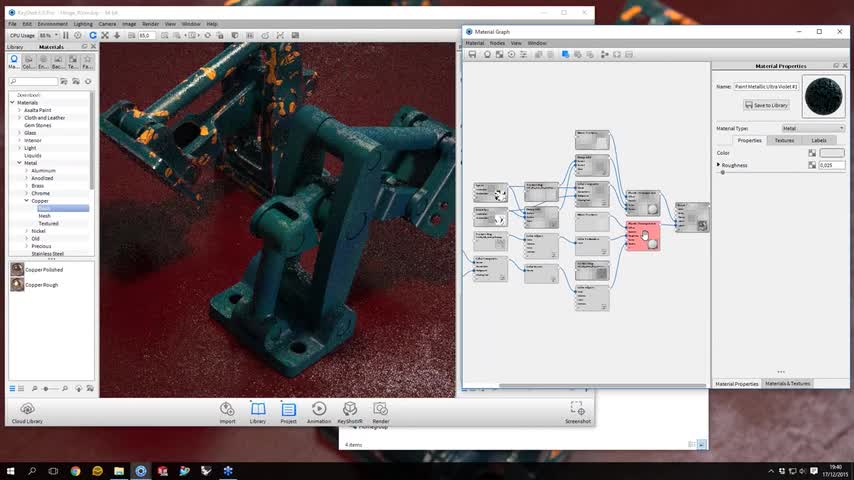This screenshot has height=480, width=854.
Task: Open the Environments library tab icon
Action: click(x=44, y=62)
